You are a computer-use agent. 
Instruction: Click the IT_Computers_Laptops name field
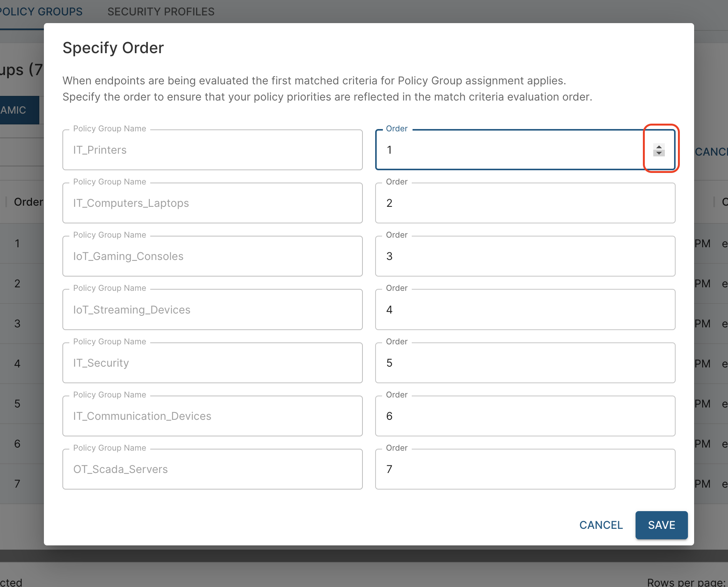coord(212,203)
